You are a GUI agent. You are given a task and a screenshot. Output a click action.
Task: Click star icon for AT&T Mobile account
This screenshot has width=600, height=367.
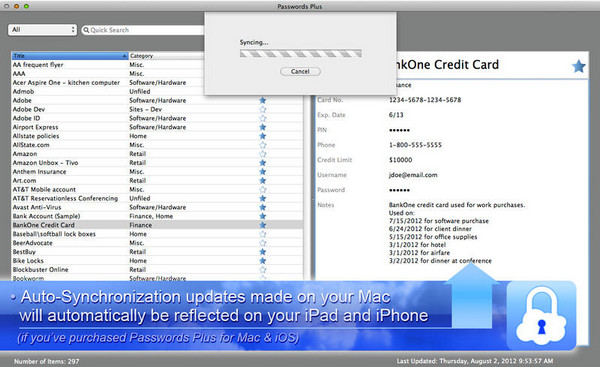[x=262, y=189]
